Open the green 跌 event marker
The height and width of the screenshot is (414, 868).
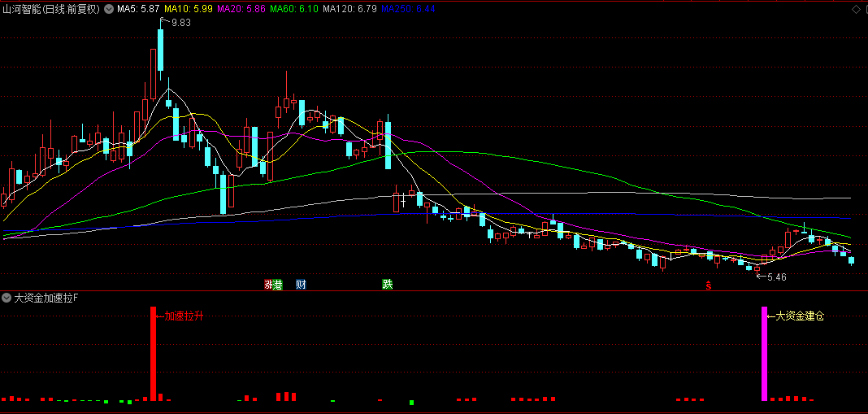tap(388, 285)
